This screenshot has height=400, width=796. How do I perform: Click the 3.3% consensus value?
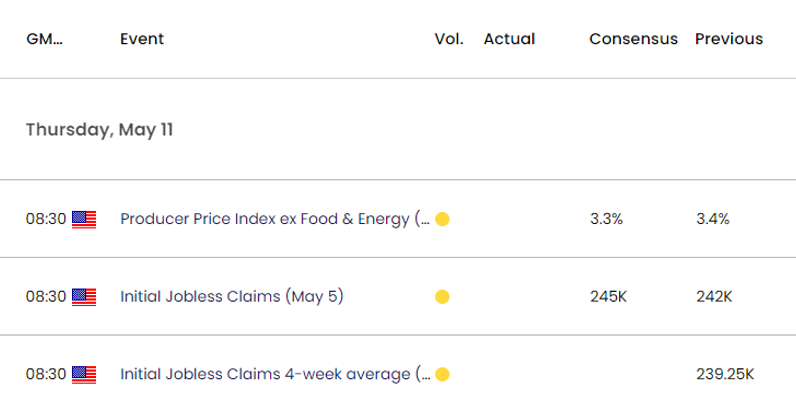(606, 219)
